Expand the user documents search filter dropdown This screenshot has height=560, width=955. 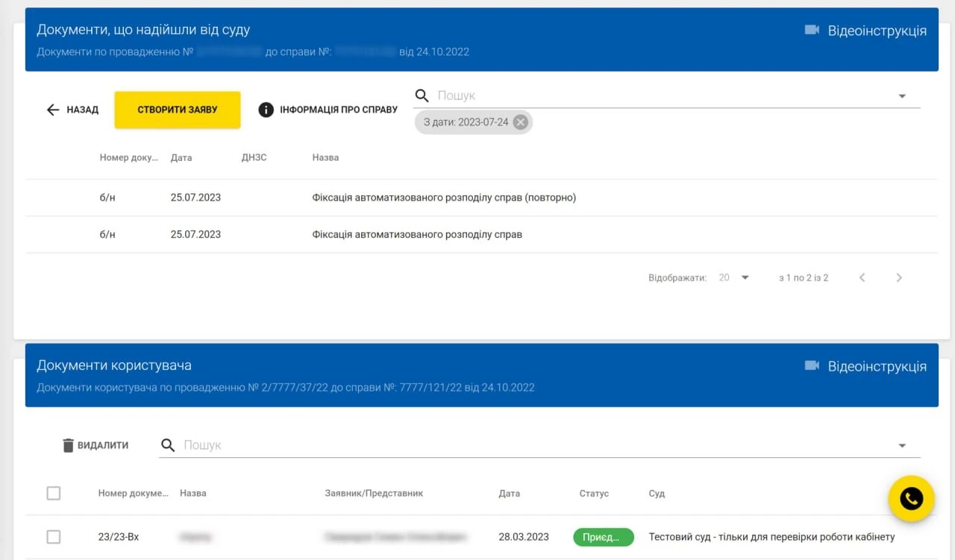click(x=902, y=446)
